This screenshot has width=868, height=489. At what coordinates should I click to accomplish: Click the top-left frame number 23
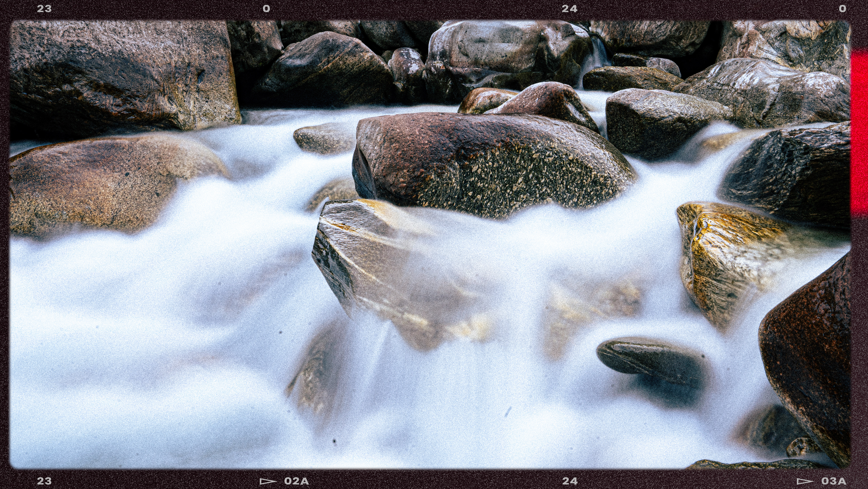coord(44,9)
